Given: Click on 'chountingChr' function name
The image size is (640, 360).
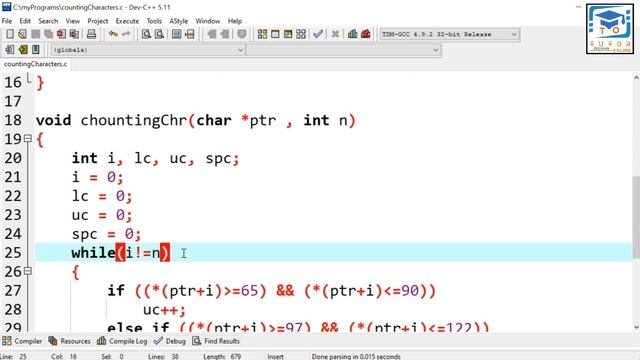Looking at the screenshot, I should tap(133, 120).
